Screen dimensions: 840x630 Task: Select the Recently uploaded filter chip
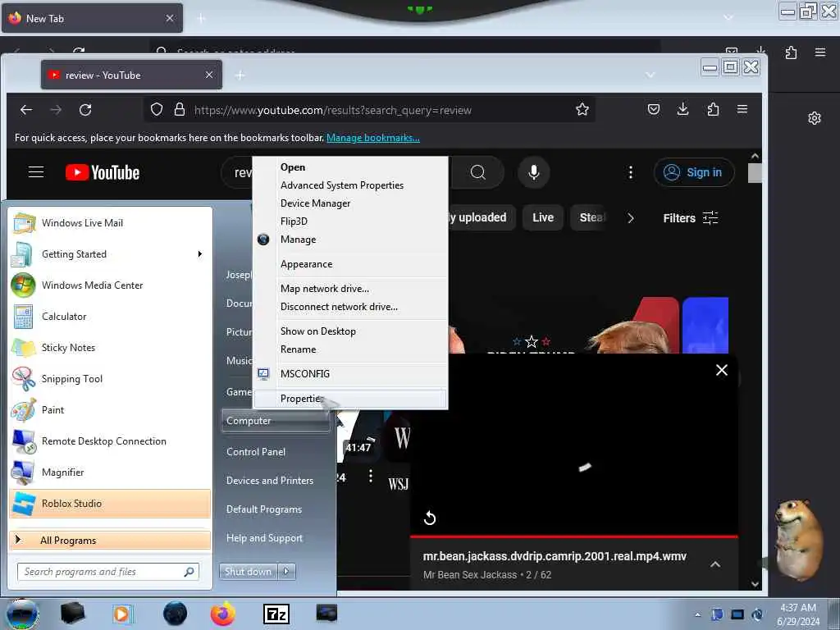[x=482, y=217]
